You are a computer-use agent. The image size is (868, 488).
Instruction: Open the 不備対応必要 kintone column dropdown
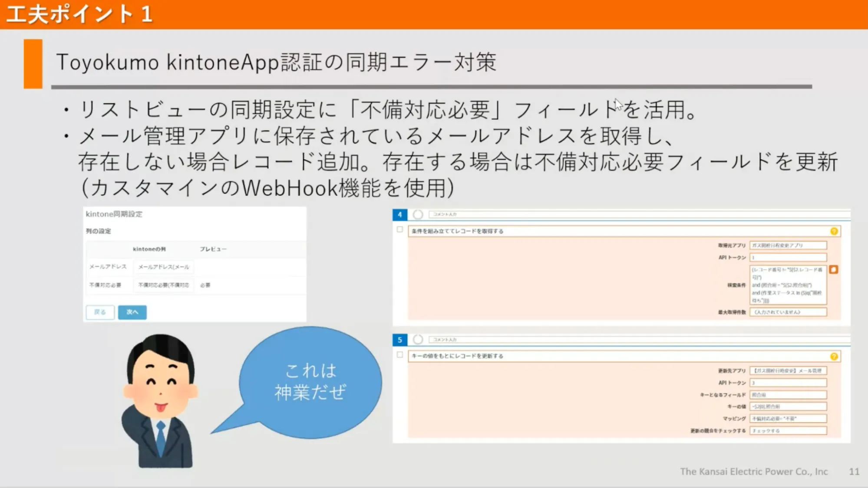coord(164,285)
